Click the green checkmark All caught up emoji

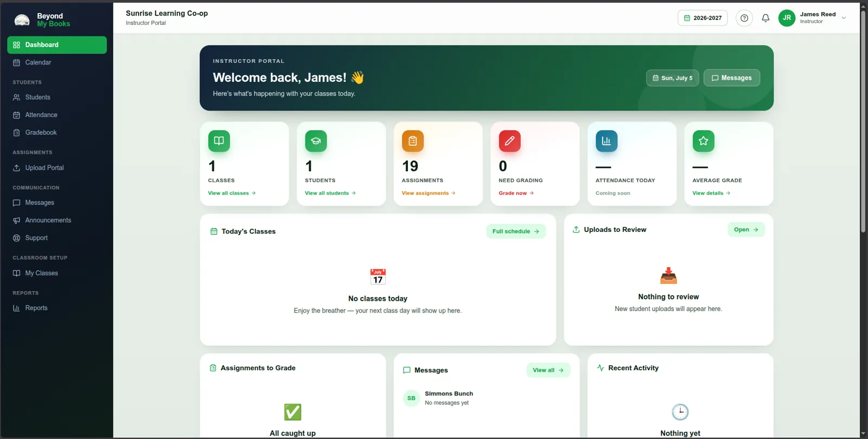(293, 412)
